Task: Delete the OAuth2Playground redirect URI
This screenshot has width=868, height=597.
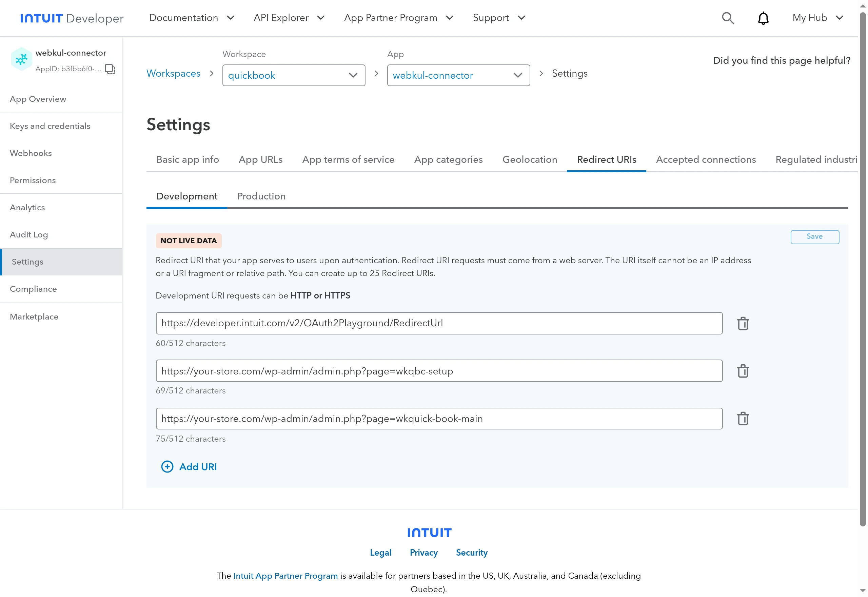Action: point(743,323)
